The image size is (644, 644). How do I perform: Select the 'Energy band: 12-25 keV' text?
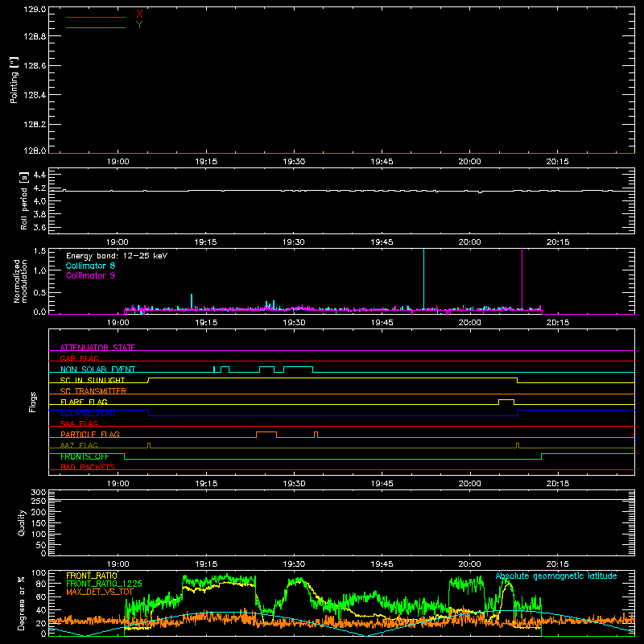(x=117, y=256)
